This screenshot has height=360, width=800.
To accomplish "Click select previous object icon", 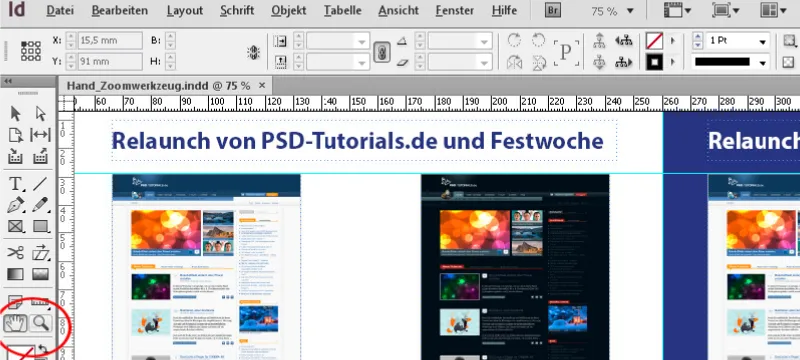I will pyautogui.click(x=623, y=41).
